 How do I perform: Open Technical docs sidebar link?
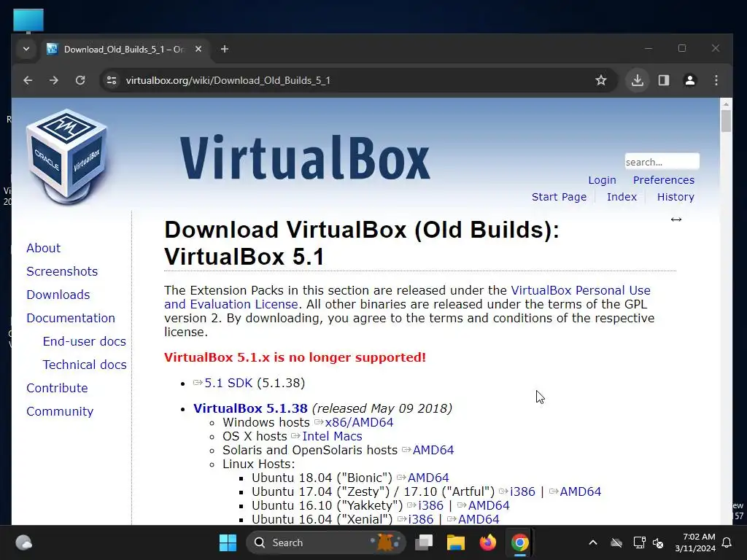85,365
